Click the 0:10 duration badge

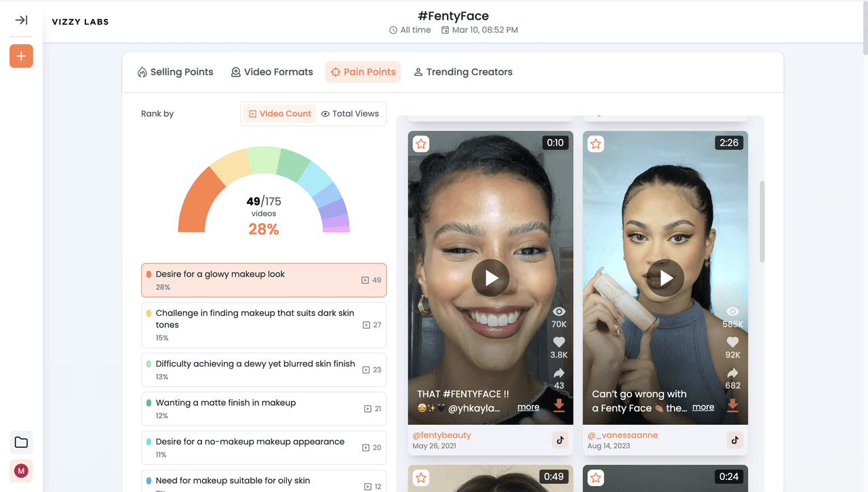pyautogui.click(x=555, y=143)
